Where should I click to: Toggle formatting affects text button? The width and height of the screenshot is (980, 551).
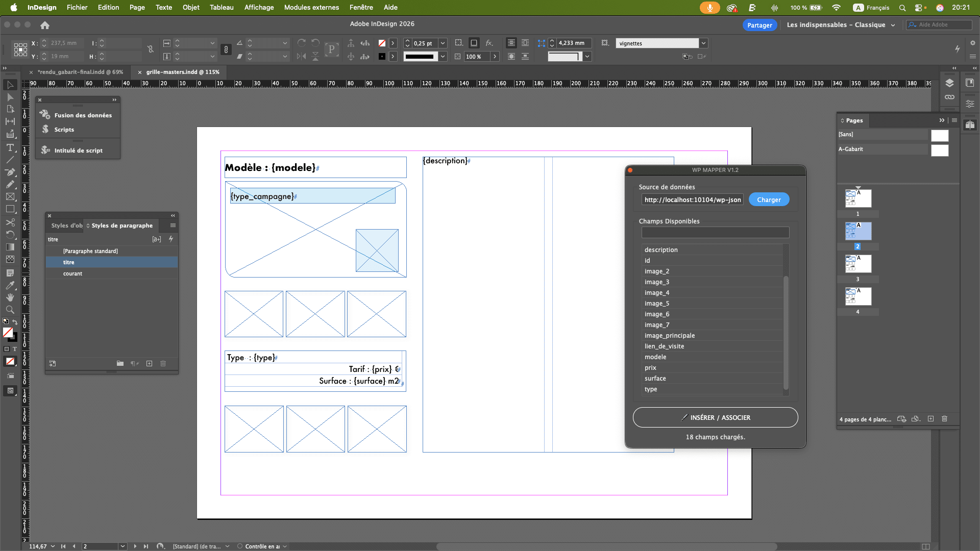pos(14,349)
